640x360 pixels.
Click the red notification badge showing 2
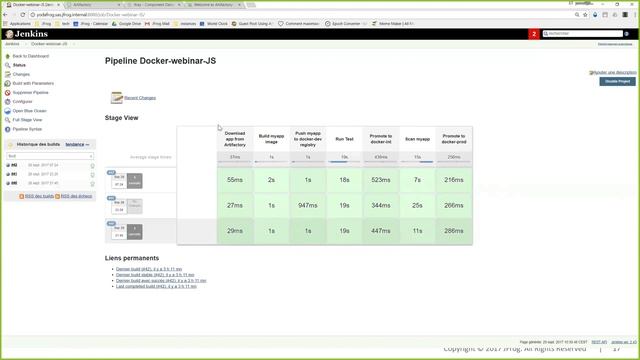(x=533, y=34)
